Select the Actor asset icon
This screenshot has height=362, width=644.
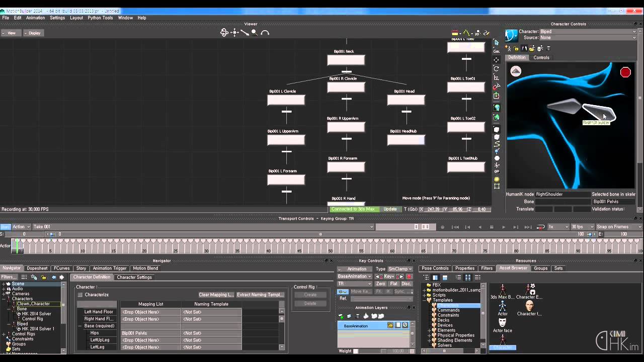point(502,307)
